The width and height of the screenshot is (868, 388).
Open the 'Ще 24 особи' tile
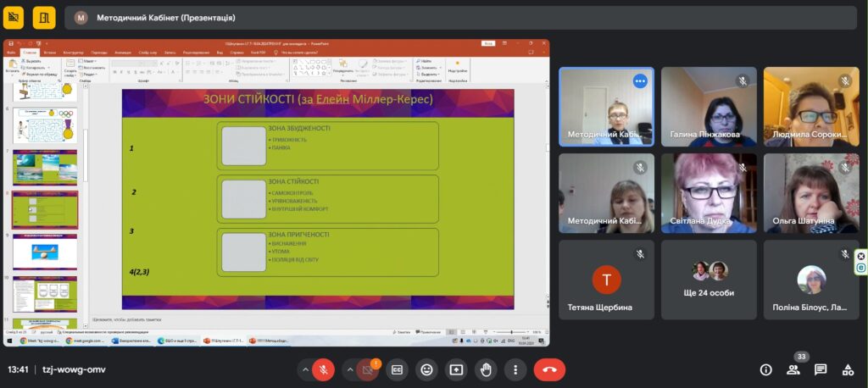(x=709, y=280)
